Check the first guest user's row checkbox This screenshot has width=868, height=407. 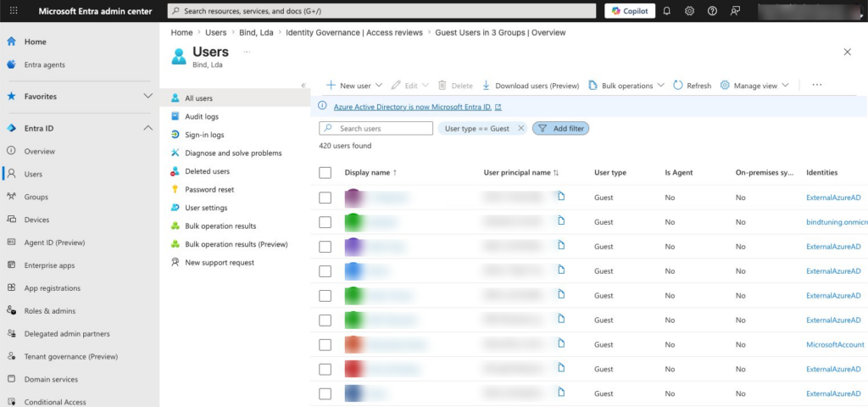pyautogui.click(x=325, y=198)
